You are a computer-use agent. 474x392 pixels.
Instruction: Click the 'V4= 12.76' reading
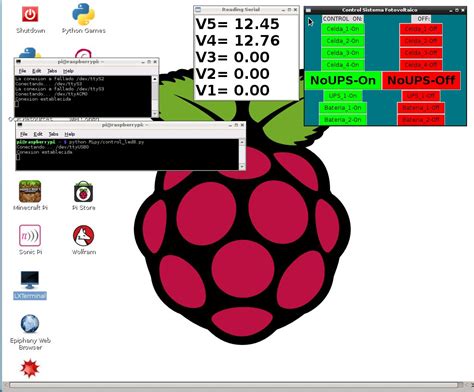tap(237, 41)
